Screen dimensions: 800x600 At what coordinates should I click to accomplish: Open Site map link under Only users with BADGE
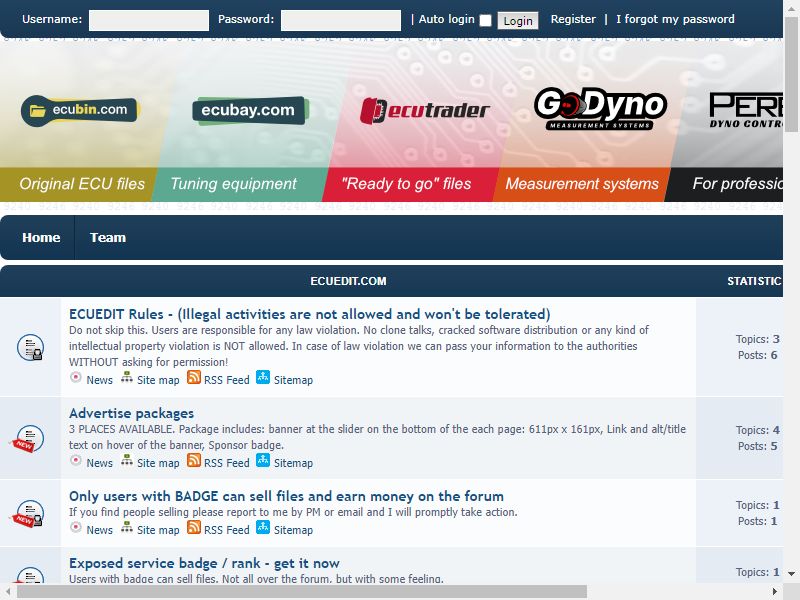point(158,530)
